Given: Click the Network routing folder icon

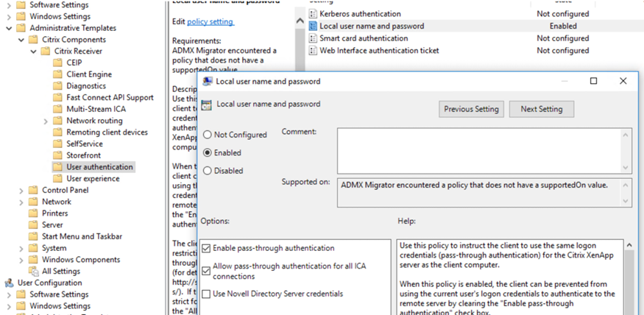Looking at the screenshot, I should [x=57, y=121].
